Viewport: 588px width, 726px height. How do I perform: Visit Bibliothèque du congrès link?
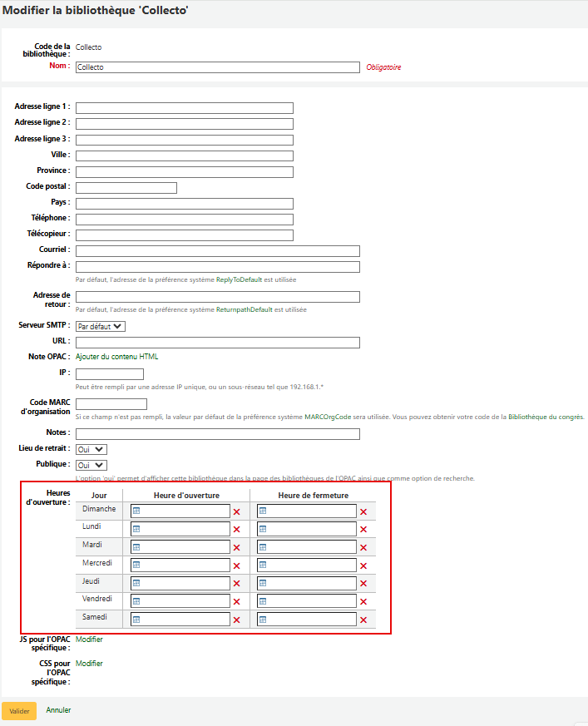tap(546, 417)
